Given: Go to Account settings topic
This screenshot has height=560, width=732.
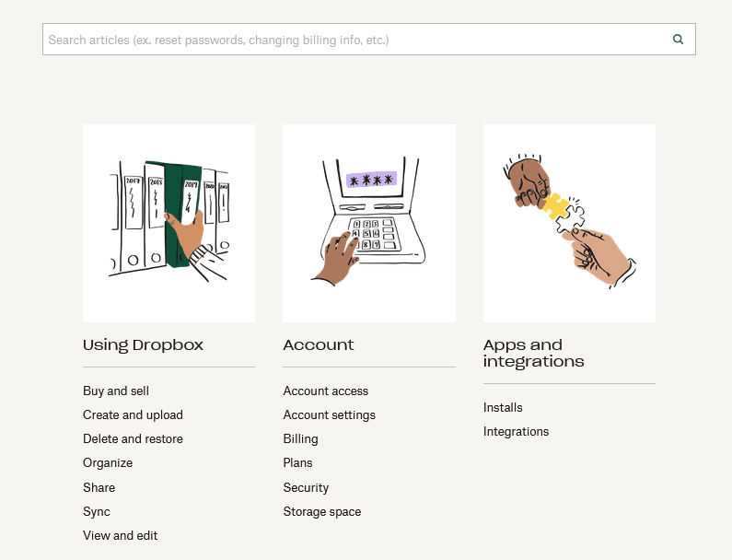Looking at the screenshot, I should click(x=330, y=414).
